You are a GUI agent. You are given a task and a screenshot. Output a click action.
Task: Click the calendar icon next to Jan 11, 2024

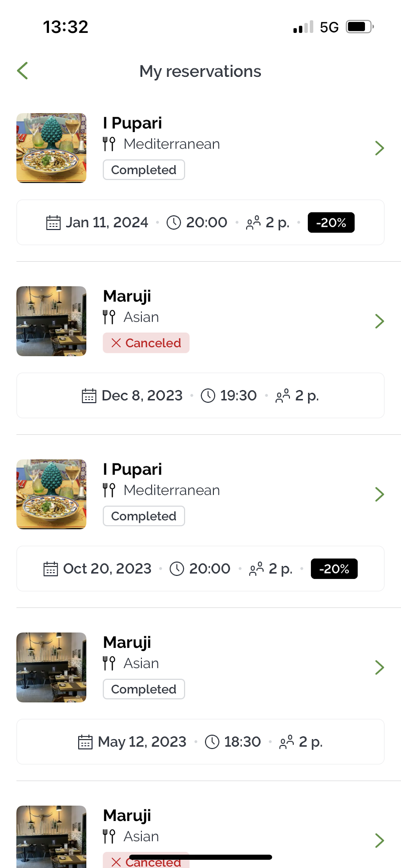pos(53,222)
